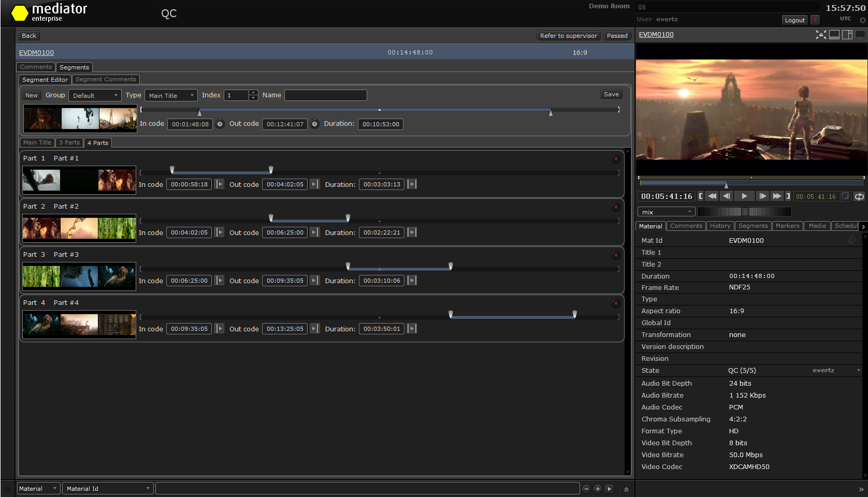The image size is (868, 497).
Task: Open the History tab in the player panel
Action: 720,226
